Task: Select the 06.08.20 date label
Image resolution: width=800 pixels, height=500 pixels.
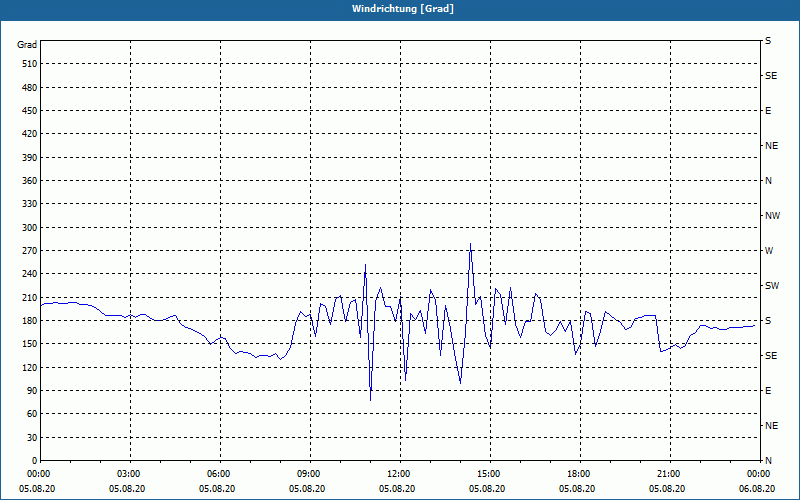Action: coord(757,489)
